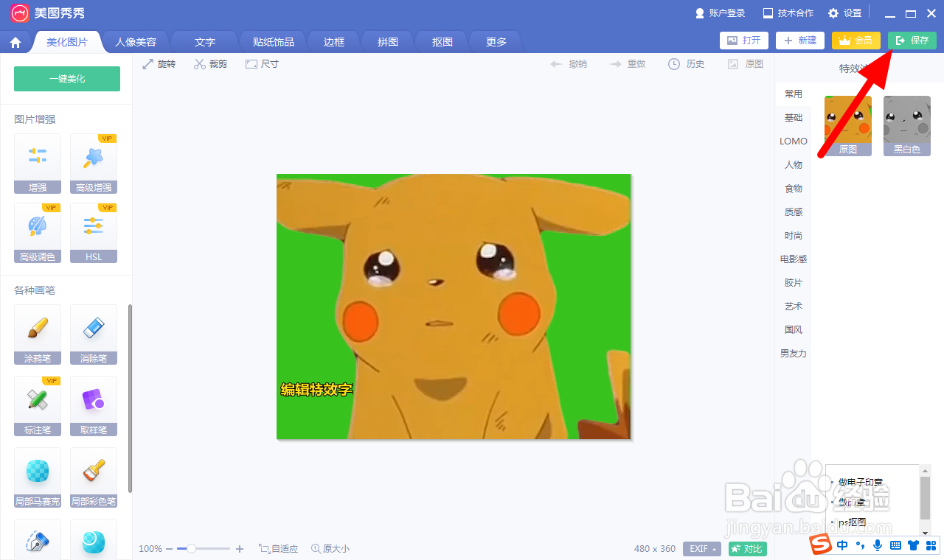
Task: Select the 标注笔 annotation pen
Action: coord(38,406)
